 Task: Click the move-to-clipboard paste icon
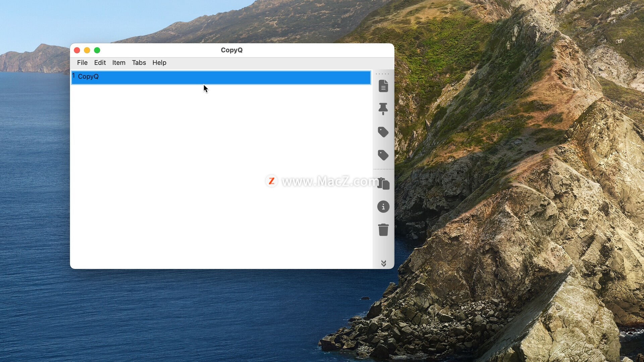pos(383,184)
